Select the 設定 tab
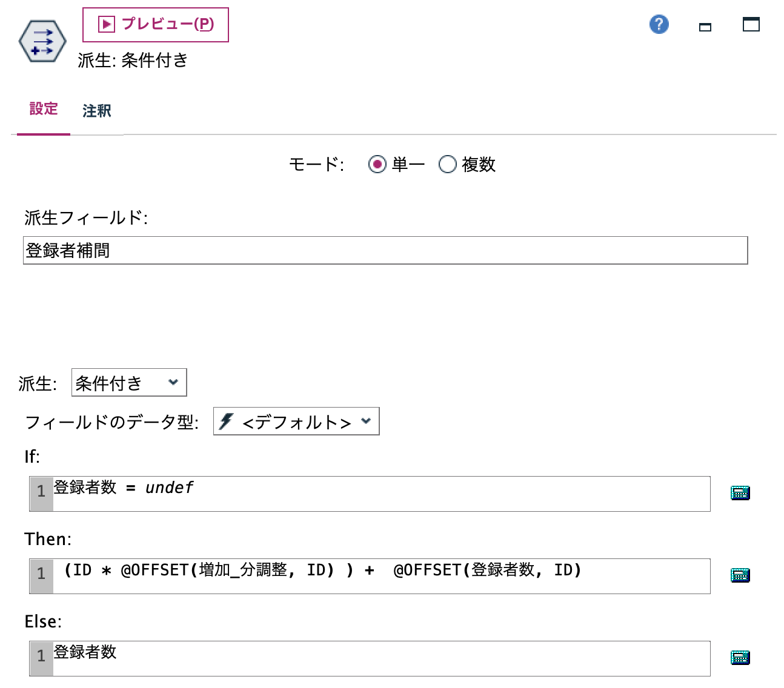Image resolution: width=784 pixels, height=688 pixels. 43,109
